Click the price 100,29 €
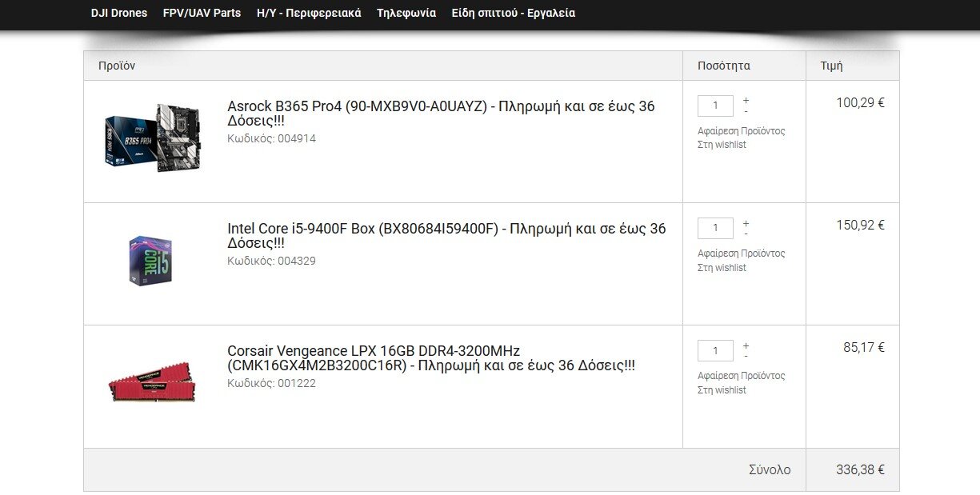Image resolution: width=980 pixels, height=495 pixels. pos(860,102)
